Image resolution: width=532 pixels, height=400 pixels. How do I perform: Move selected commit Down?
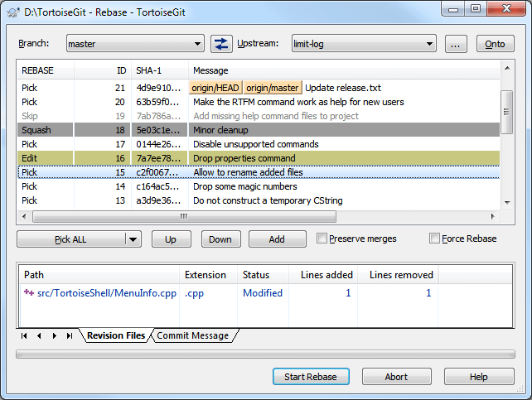pos(220,239)
